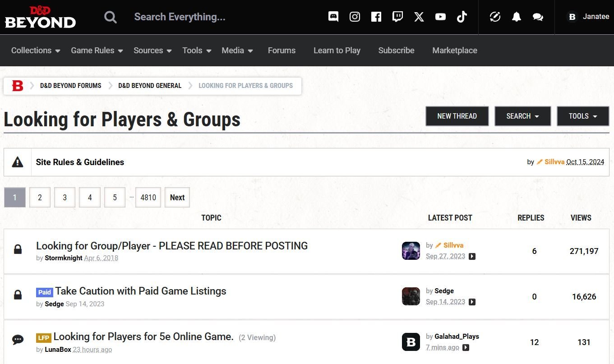Viewport: 614px width, 364px height.
Task: Expand the Game Rules menu
Action: click(x=97, y=51)
